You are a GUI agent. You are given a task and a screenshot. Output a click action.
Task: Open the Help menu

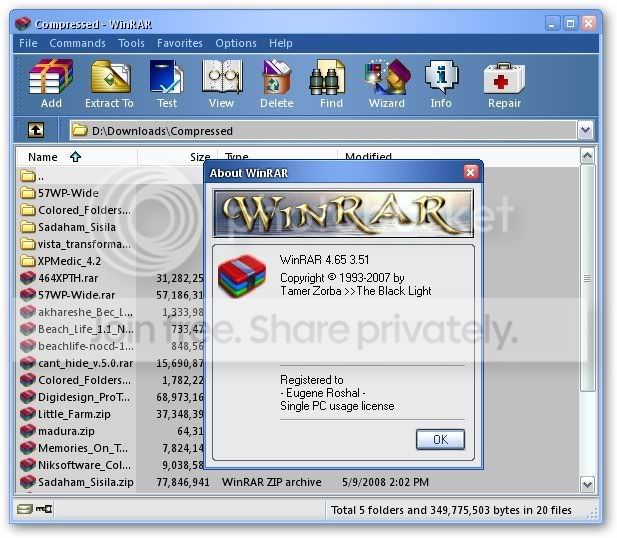(281, 43)
